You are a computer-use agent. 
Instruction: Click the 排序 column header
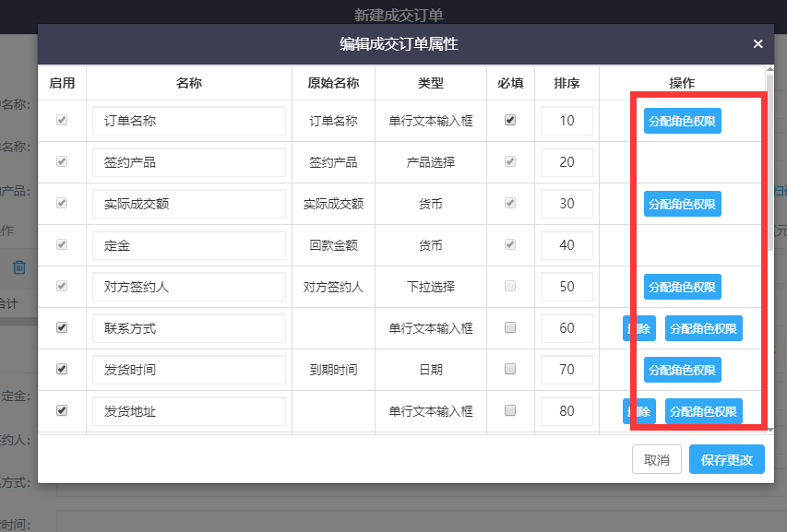click(566, 83)
